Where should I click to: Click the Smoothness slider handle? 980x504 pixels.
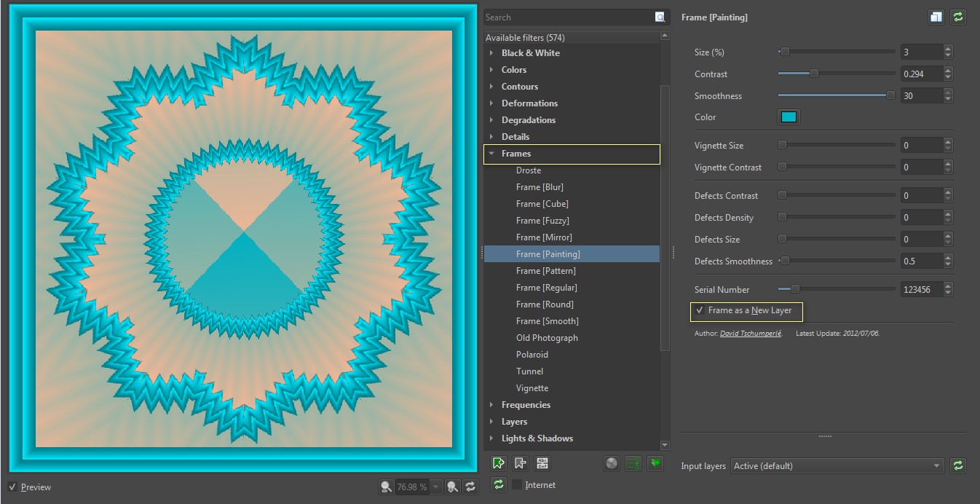[890, 95]
